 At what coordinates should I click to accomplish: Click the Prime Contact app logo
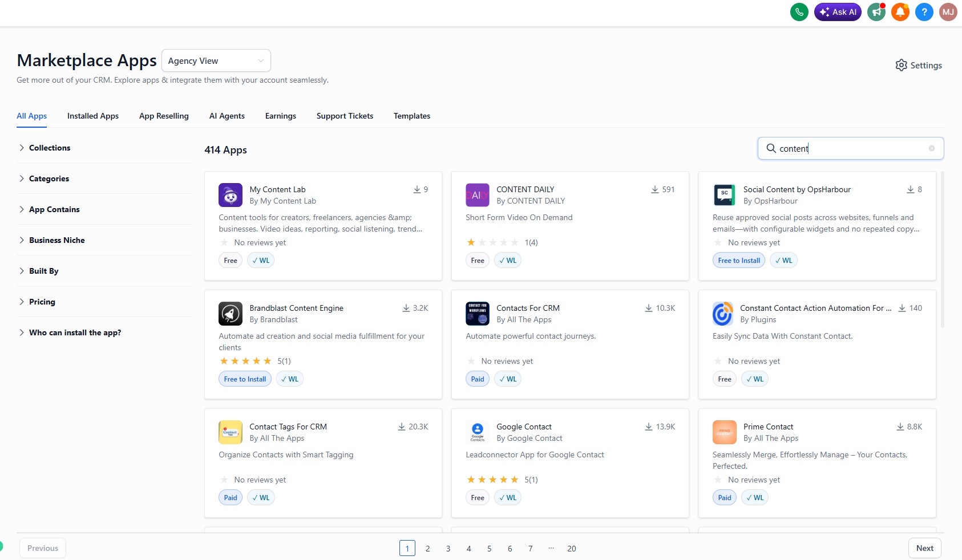(725, 432)
